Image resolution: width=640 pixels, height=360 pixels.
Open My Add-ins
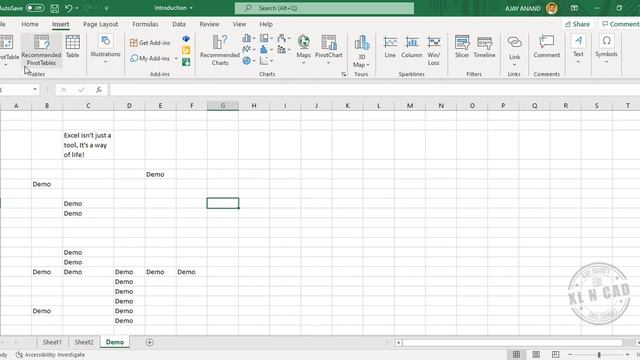click(150, 58)
